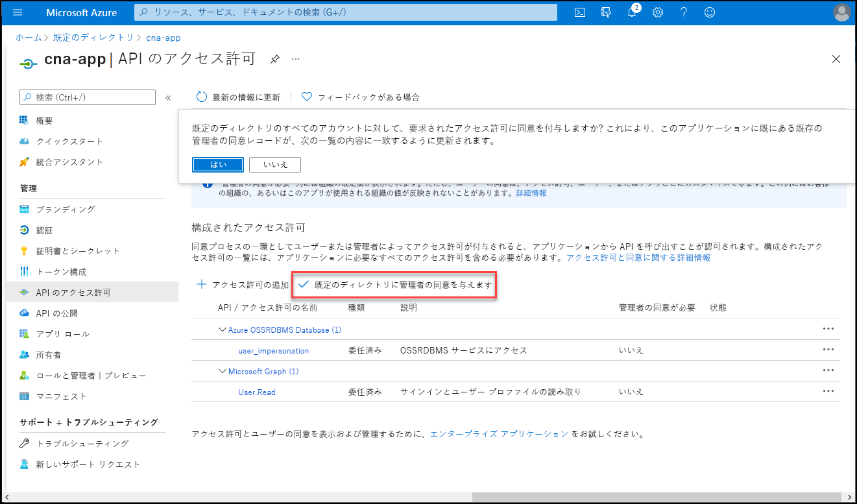The width and height of the screenshot is (857, 504).
Task: Close the API のアクセス許可 blade
Action: (836, 59)
